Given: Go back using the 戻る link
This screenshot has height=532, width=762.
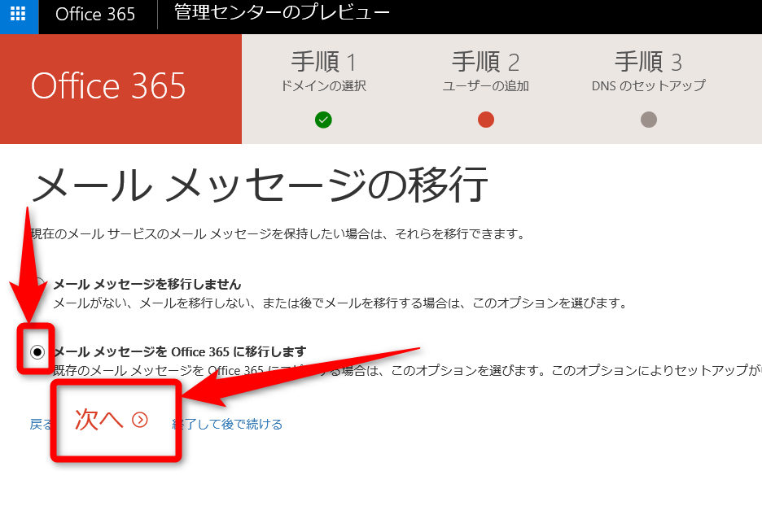Looking at the screenshot, I should (x=41, y=424).
